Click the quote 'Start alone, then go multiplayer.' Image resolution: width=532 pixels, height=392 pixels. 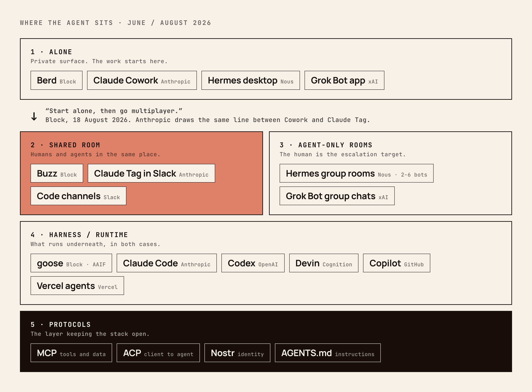tap(114, 111)
